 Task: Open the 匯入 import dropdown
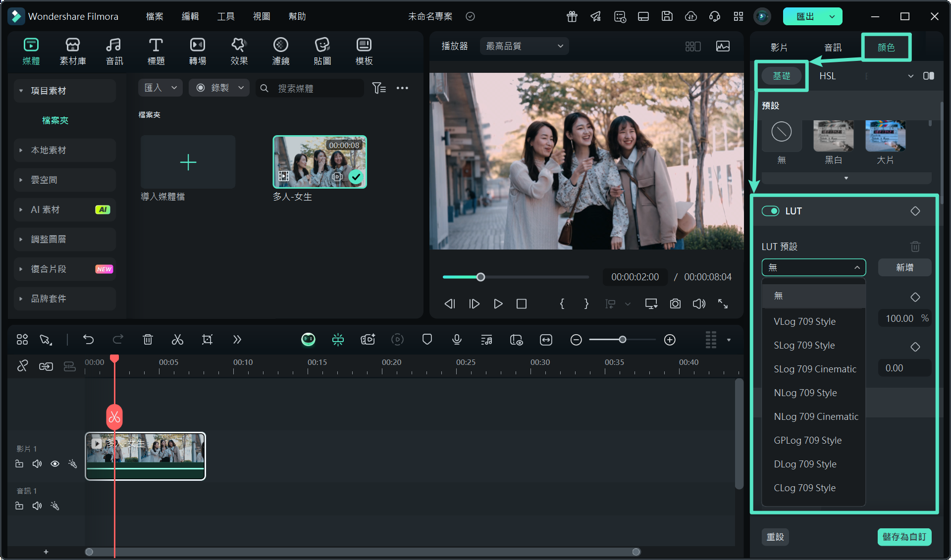point(160,88)
